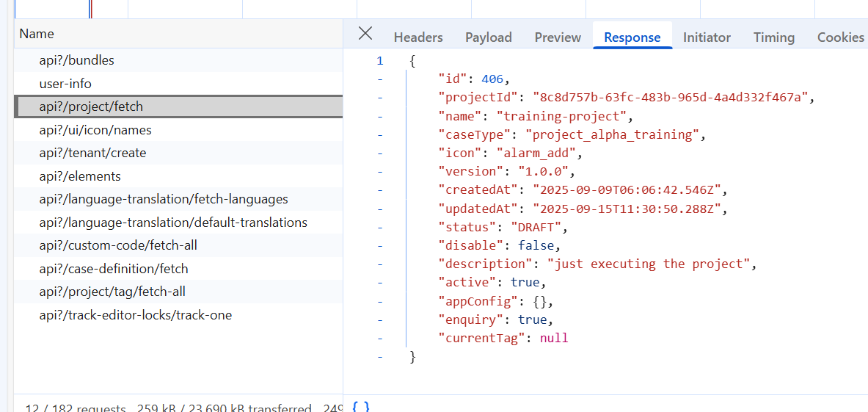Screen dimensions: 868x412
Task: Open the Payload tab
Action: (x=488, y=37)
